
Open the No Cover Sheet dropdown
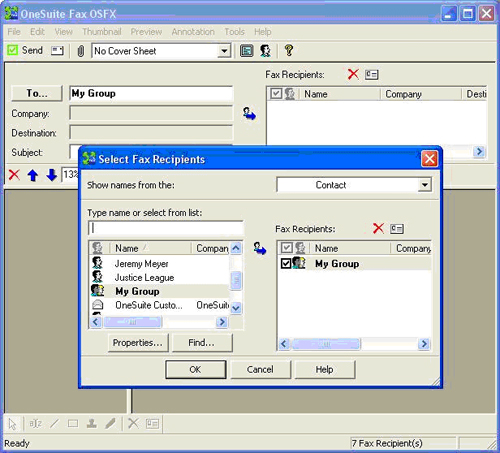point(224,51)
